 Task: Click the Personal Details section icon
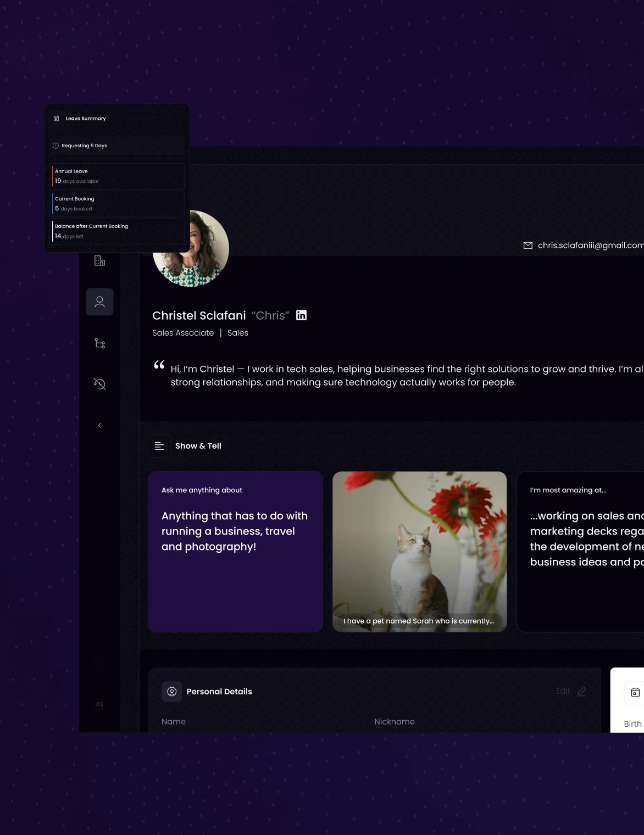point(171,692)
